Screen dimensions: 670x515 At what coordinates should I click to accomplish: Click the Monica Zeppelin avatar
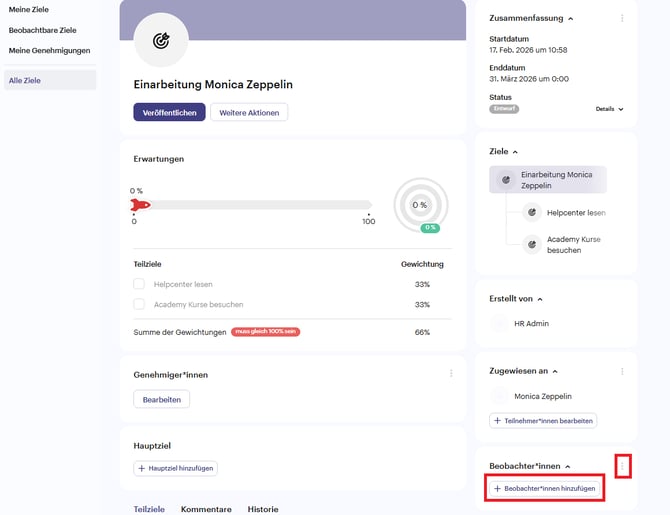pos(499,396)
